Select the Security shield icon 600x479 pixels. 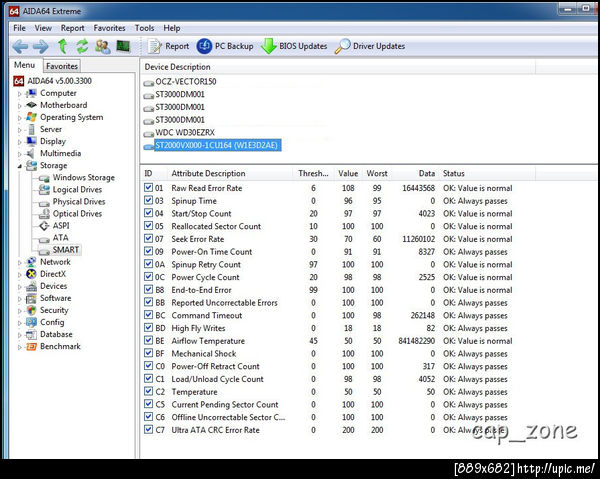(31, 310)
